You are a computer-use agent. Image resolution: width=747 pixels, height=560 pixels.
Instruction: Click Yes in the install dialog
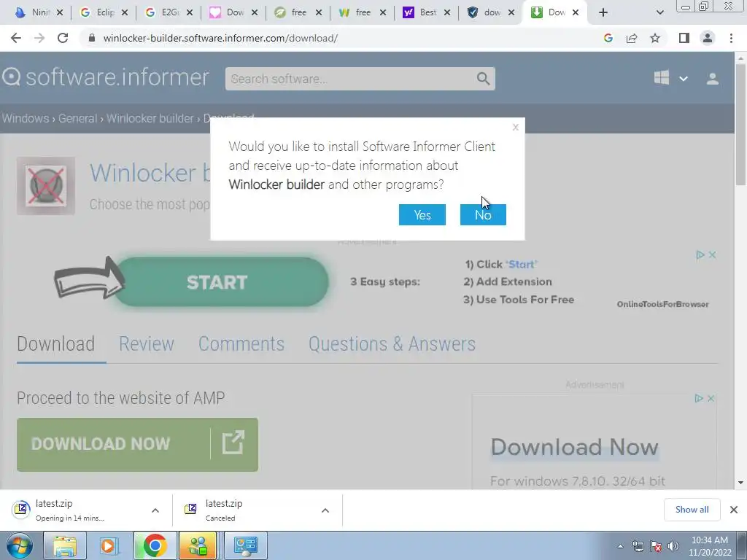point(422,215)
